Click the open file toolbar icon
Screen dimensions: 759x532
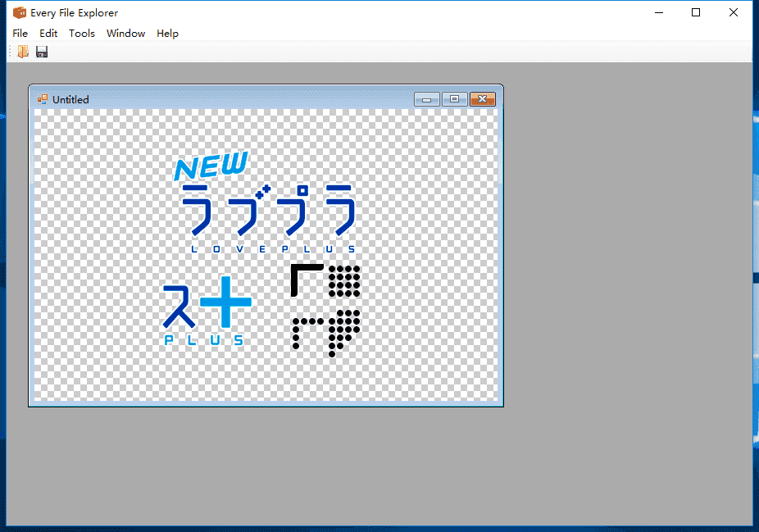point(23,52)
